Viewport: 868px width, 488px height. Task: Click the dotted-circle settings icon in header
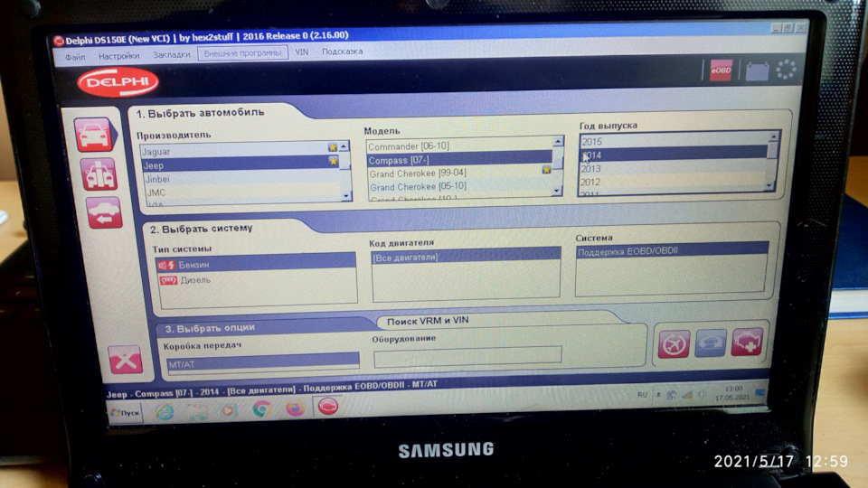(786, 70)
